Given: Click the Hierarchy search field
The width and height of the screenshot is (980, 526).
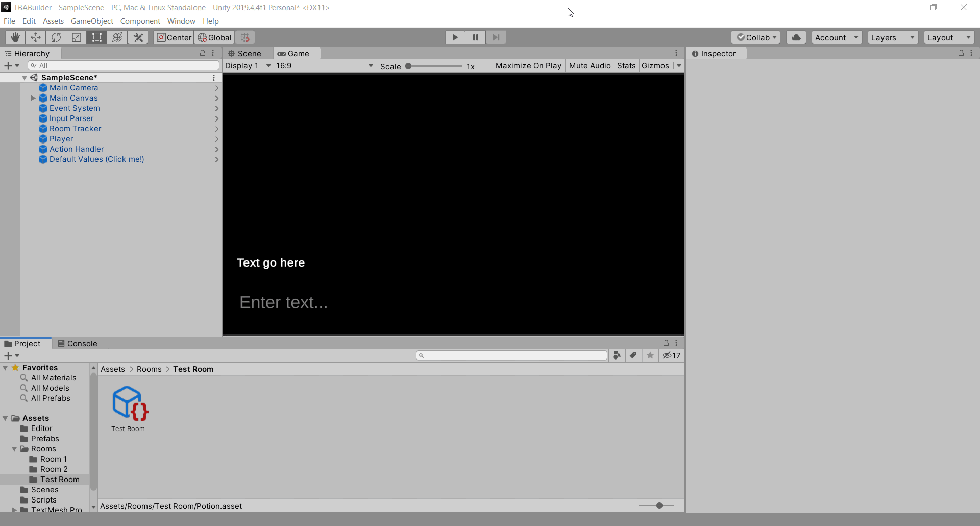Looking at the screenshot, I should coord(124,65).
